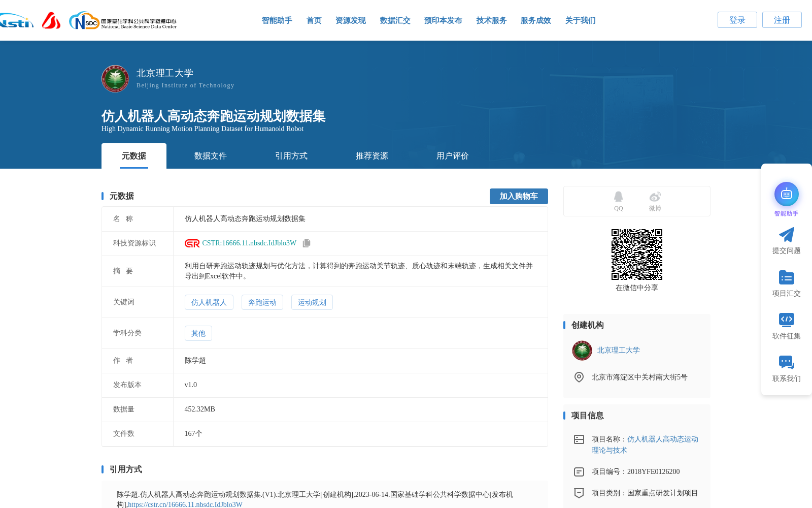Viewport: 812px width, 508px height.
Task: Switch to the 数据文件 tab
Action: (211, 156)
